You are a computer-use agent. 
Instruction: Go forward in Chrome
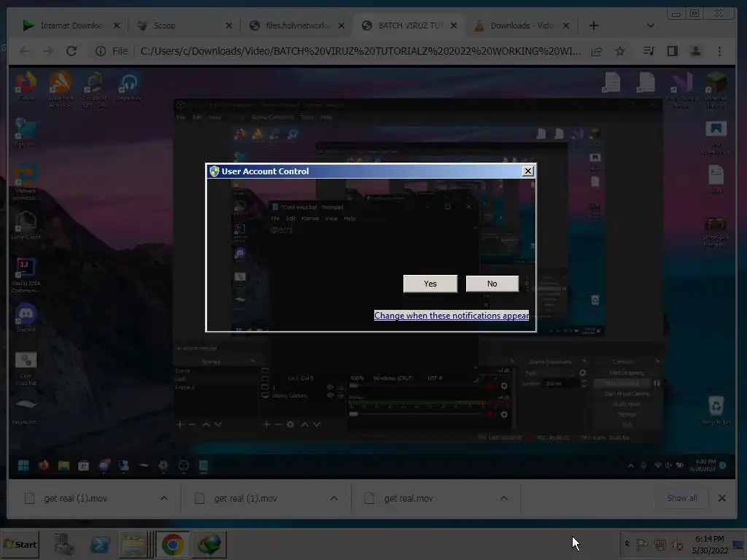[48, 51]
